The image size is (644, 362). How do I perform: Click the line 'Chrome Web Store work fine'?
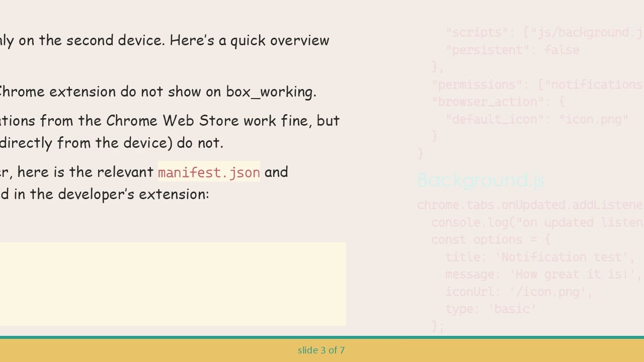click(170, 121)
